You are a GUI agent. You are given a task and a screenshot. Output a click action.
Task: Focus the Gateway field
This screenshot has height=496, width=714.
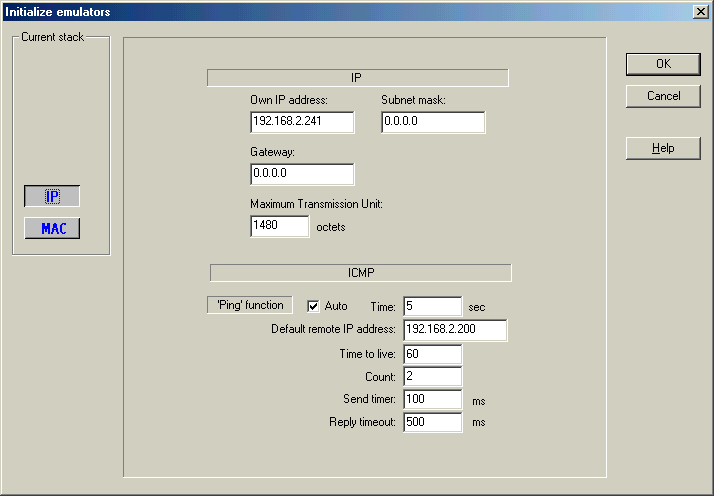302,174
